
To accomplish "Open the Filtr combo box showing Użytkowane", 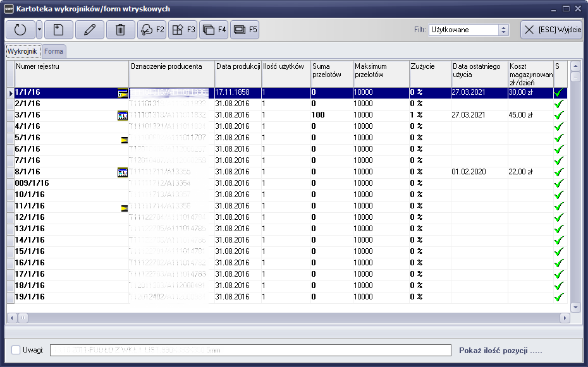I will coord(469,30).
